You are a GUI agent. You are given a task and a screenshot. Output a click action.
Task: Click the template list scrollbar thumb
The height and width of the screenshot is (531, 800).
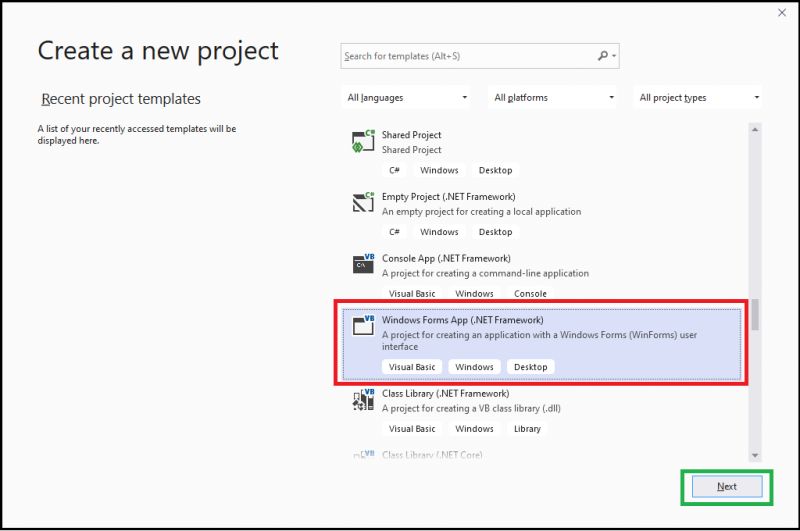[755, 314]
